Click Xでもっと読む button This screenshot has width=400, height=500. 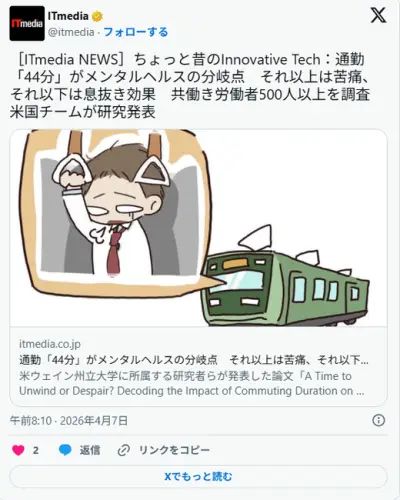point(198,476)
